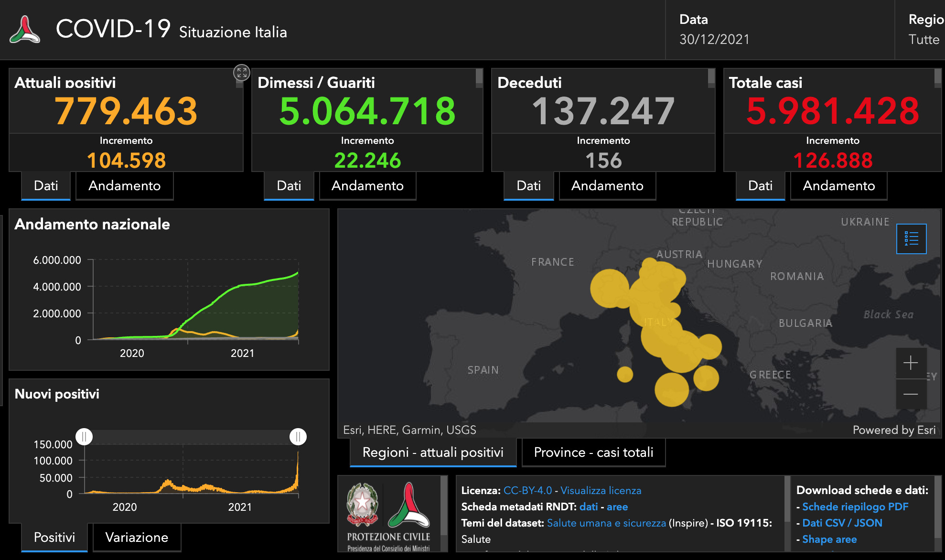Viewport: 945px width, 560px height.
Task: Show Andamento for the Deceduti card
Action: click(607, 186)
